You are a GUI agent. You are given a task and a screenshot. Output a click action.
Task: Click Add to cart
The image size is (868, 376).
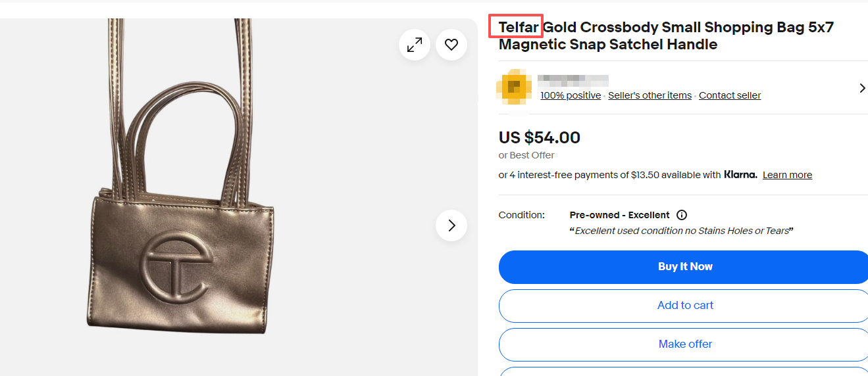(684, 306)
